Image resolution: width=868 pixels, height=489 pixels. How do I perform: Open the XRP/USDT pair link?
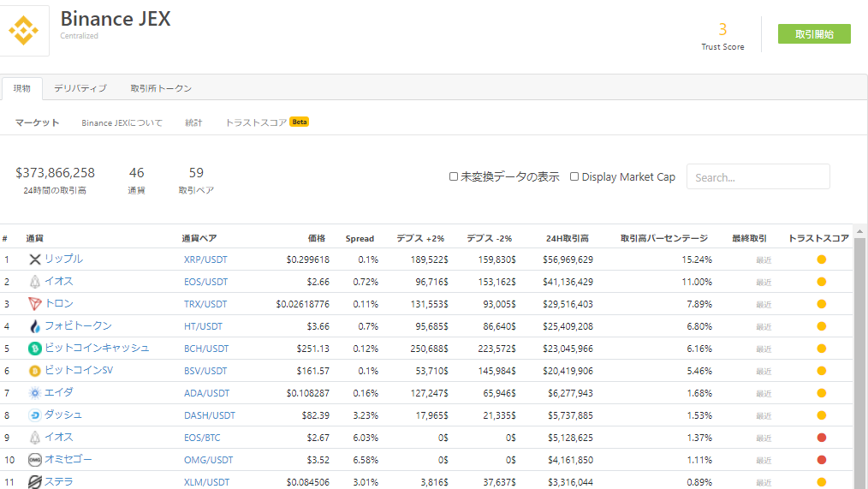205,259
